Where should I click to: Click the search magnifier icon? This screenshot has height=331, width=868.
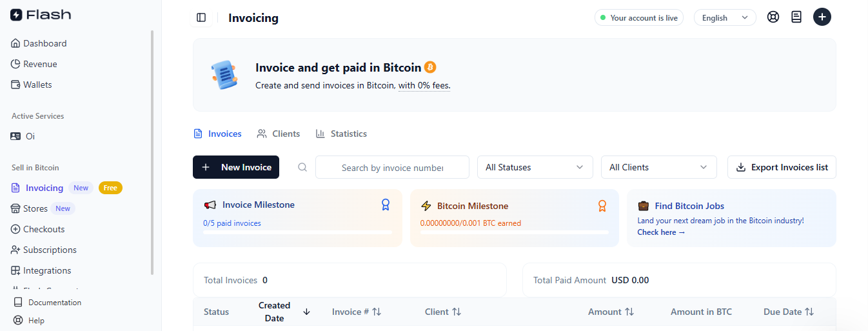pos(302,167)
